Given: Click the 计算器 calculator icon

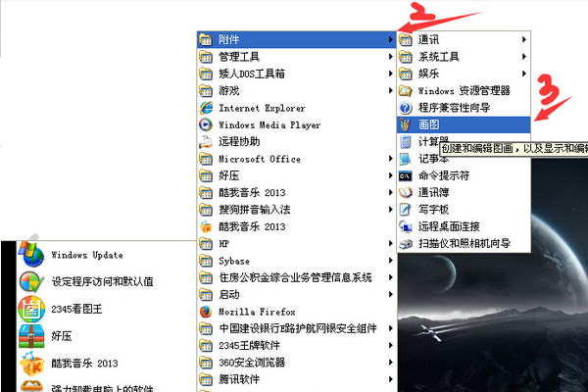Looking at the screenshot, I should pos(405,141).
